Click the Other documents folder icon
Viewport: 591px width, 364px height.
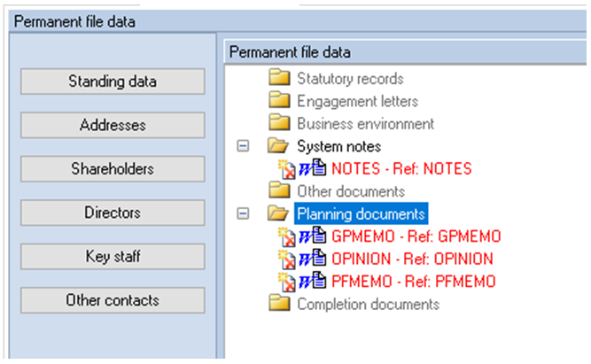[x=279, y=190]
